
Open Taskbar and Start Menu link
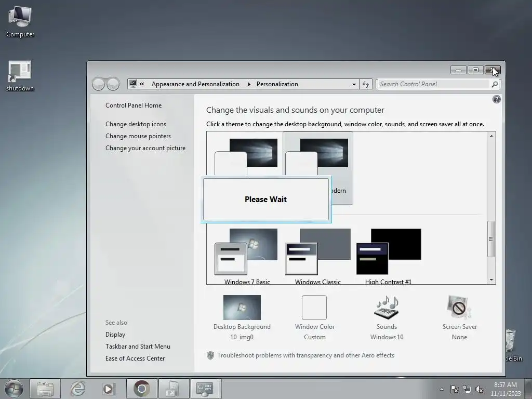[x=138, y=347]
